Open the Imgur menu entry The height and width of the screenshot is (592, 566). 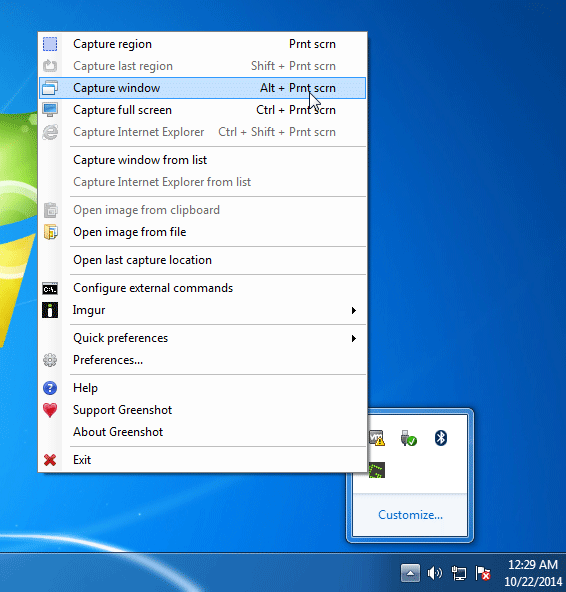click(202, 310)
